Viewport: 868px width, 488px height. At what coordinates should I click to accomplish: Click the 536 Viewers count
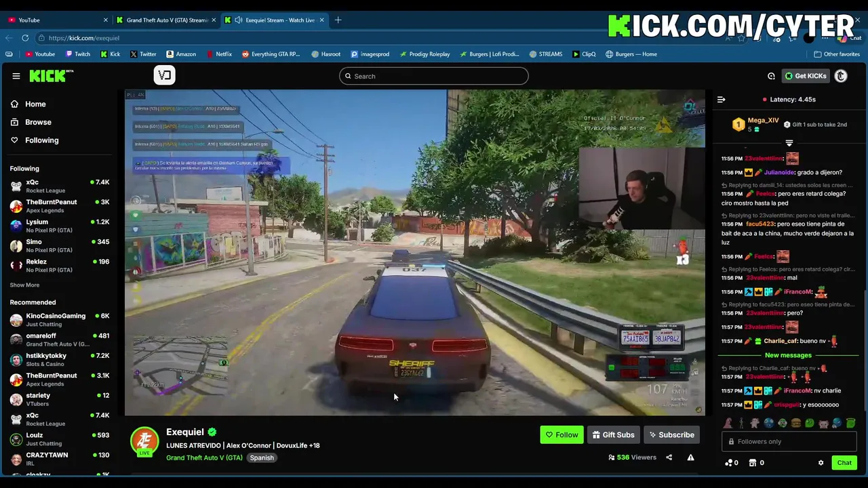tap(633, 457)
